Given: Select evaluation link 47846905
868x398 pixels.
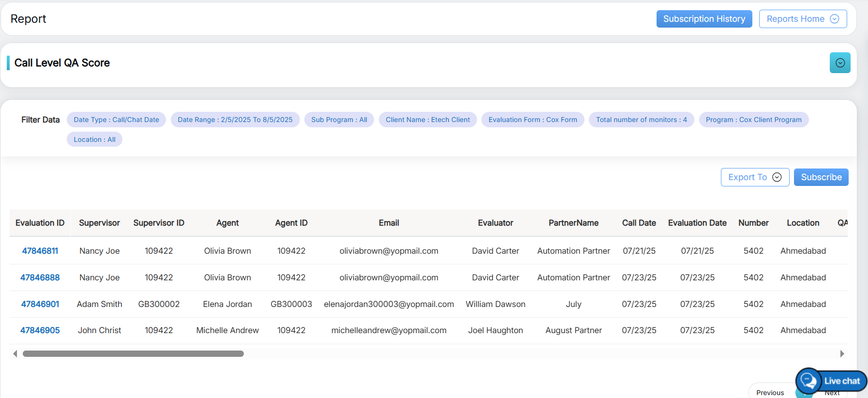Looking at the screenshot, I should click(40, 330).
